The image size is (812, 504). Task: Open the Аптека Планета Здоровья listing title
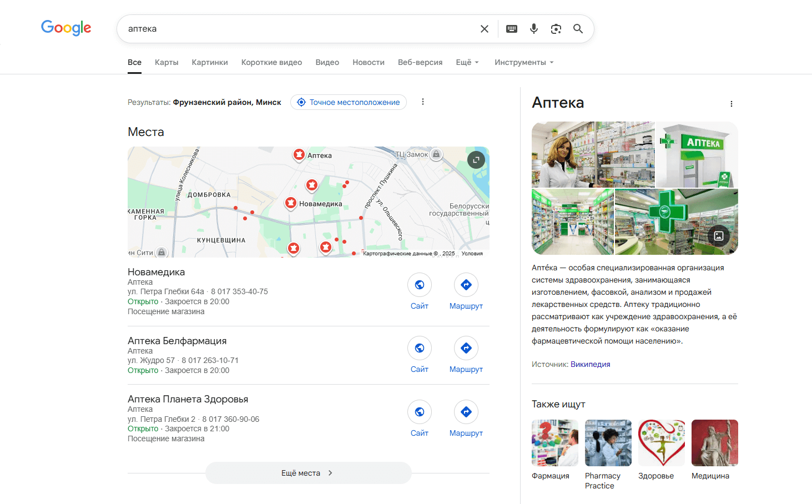pyautogui.click(x=188, y=399)
